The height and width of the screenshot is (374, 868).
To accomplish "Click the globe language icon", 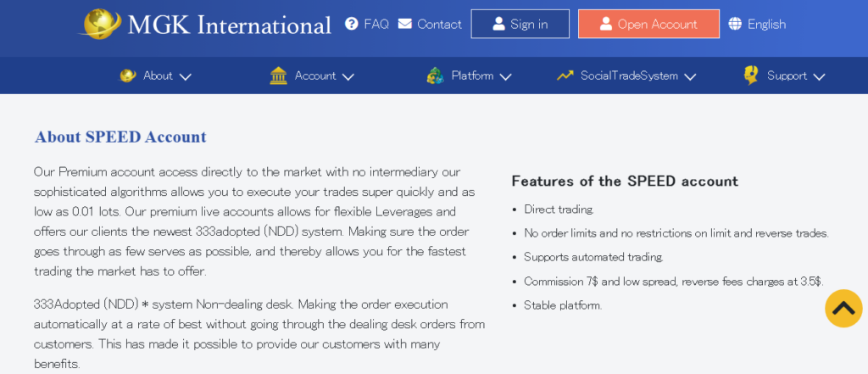I will click(735, 24).
